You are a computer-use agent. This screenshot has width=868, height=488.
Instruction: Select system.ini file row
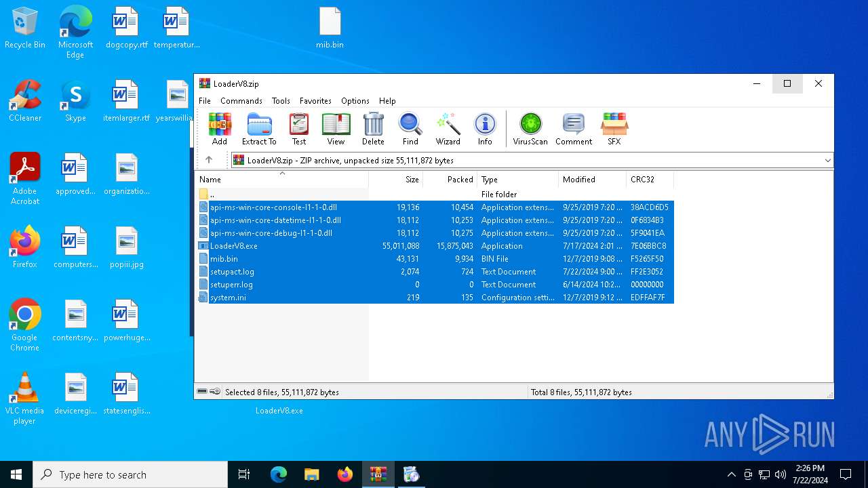click(435, 298)
